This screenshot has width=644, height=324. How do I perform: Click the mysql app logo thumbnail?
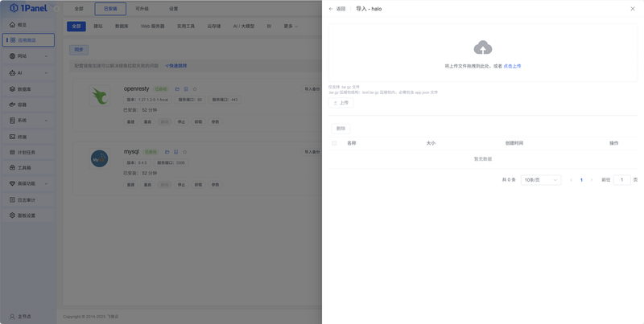pos(99,159)
